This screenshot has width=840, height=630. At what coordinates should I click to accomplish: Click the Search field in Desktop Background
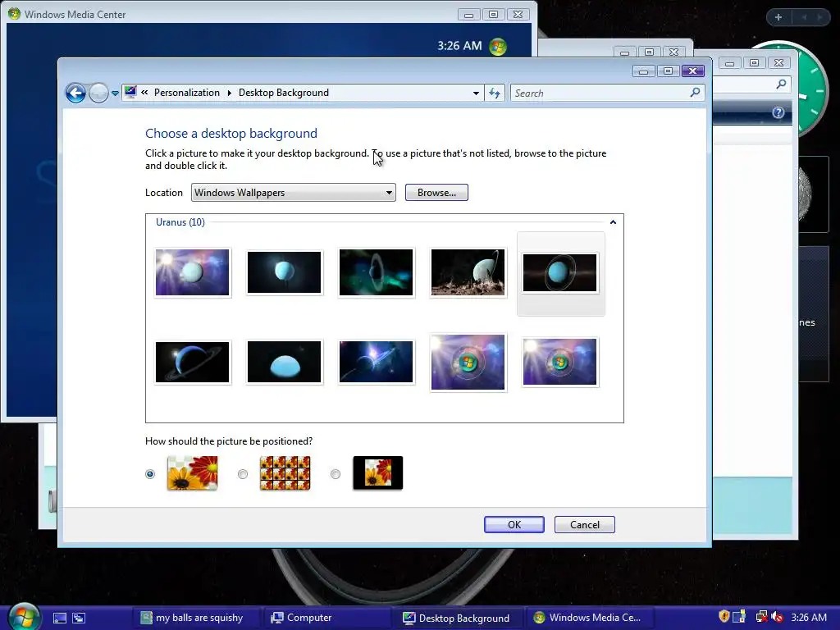click(600, 94)
